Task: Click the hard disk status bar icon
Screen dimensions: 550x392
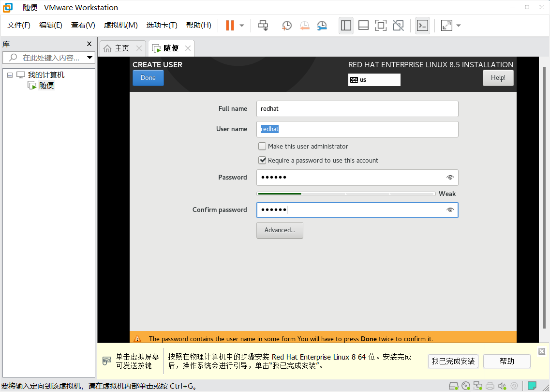Action: (x=454, y=386)
